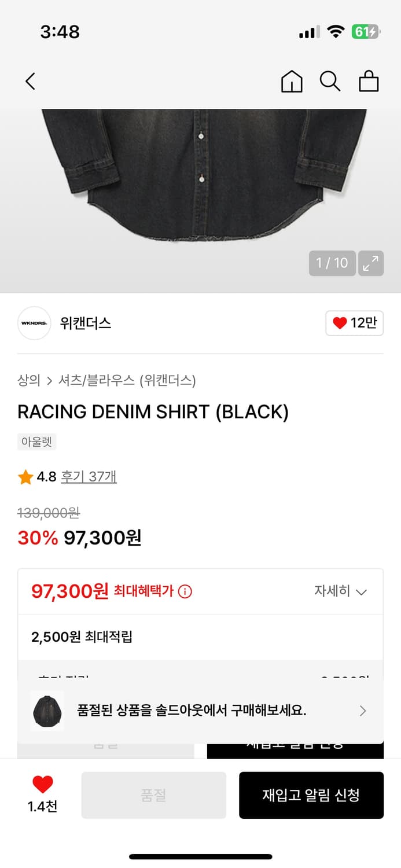Open search with the magnifier icon
The width and height of the screenshot is (401, 868).
(330, 82)
